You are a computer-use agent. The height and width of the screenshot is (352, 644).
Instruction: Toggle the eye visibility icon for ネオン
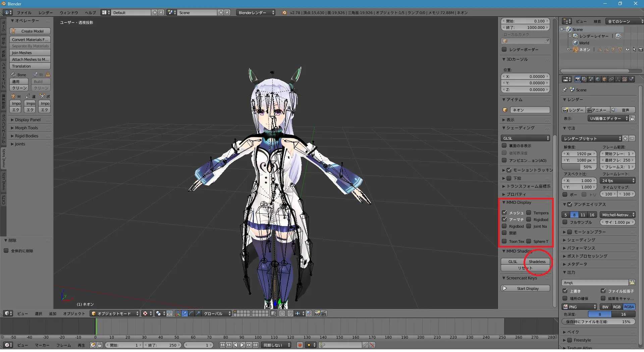[x=627, y=50]
